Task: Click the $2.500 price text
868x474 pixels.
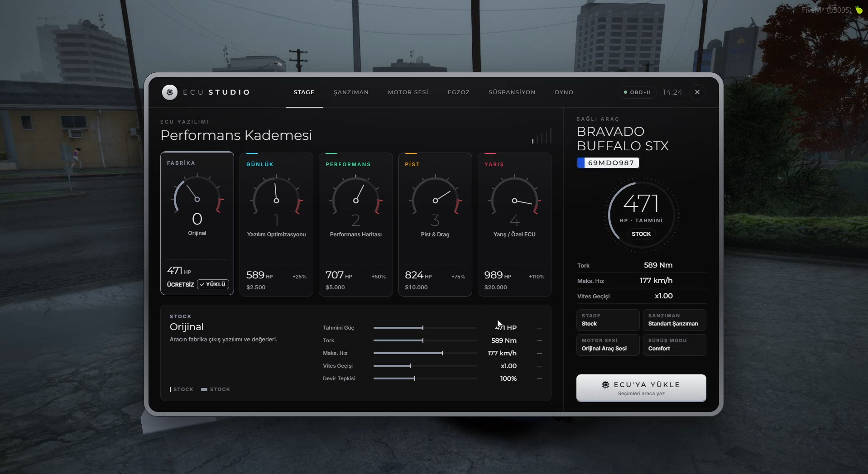Action: point(256,287)
